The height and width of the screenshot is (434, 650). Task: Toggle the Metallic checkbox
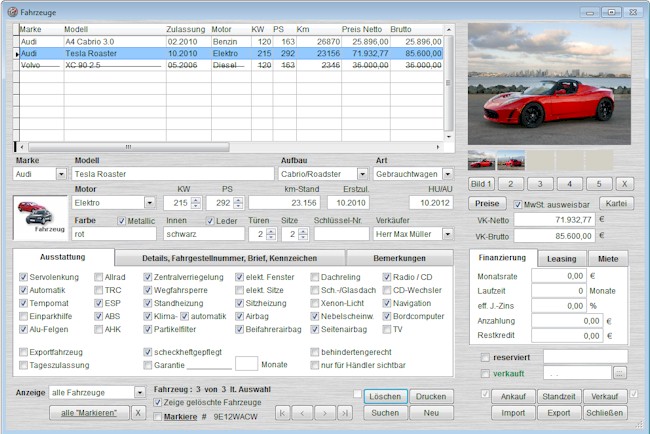pyautogui.click(x=122, y=221)
